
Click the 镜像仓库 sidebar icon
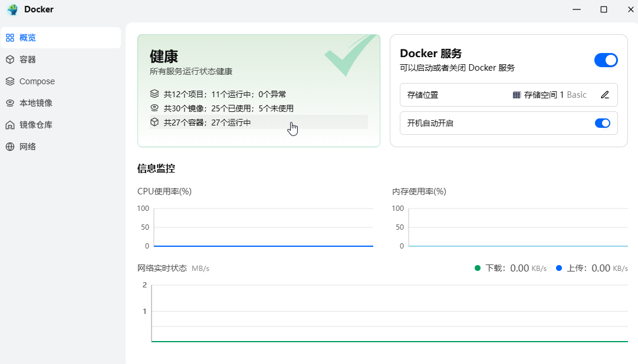12,124
